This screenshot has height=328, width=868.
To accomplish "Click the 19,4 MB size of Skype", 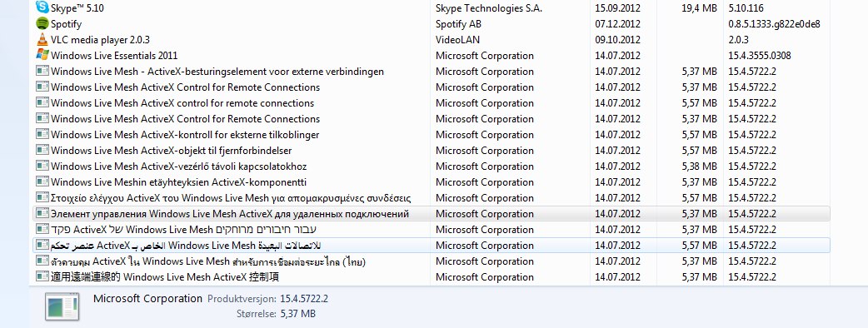I will point(699,7).
